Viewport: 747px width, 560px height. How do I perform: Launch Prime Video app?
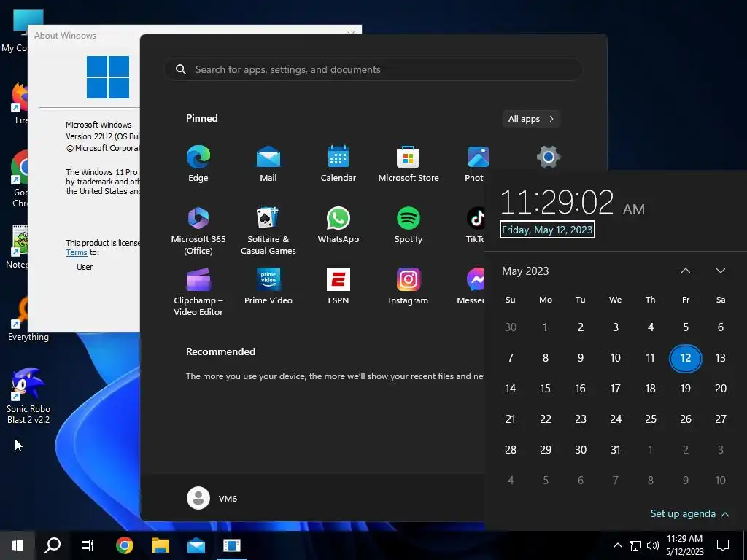[268, 287]
